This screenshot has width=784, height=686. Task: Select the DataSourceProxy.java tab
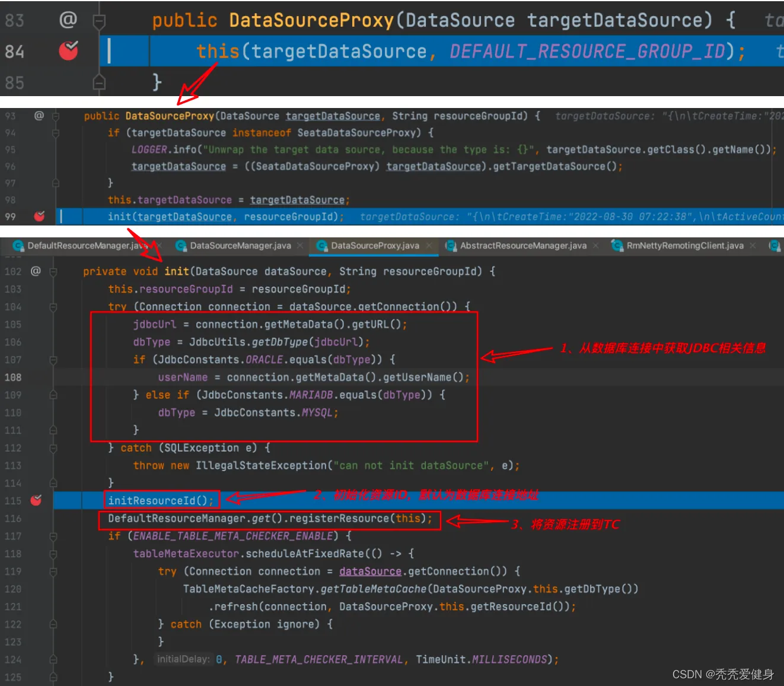[x=375, y=246]
